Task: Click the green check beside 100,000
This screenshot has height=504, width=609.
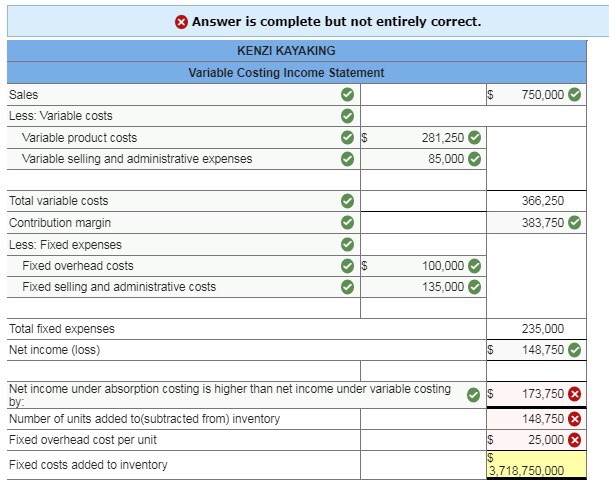Action: pos(474,266)
